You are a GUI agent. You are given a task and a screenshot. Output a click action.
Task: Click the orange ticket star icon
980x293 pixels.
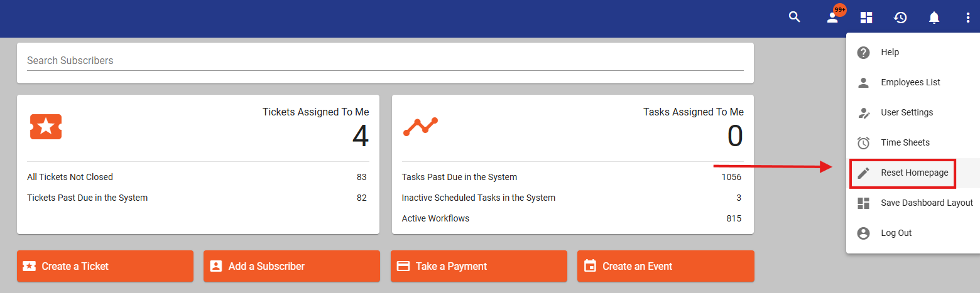tap(46, 127)
